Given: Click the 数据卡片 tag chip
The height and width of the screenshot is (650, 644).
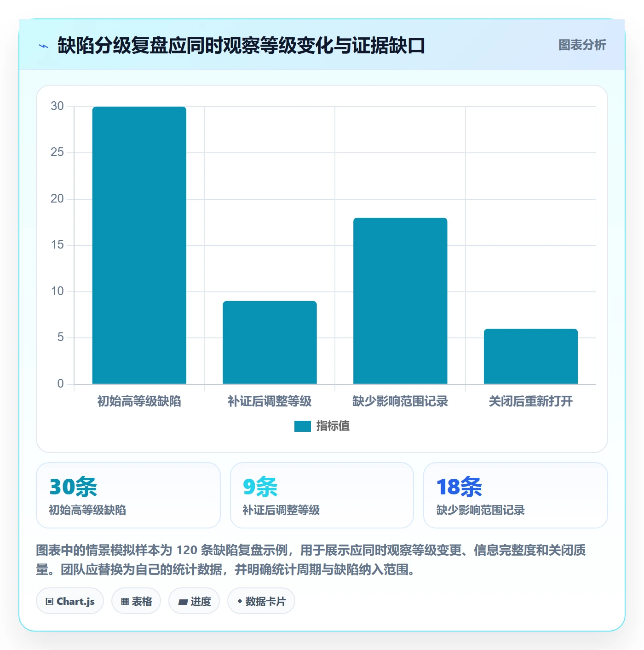Looking at the screenshot, I should (261, 601).
